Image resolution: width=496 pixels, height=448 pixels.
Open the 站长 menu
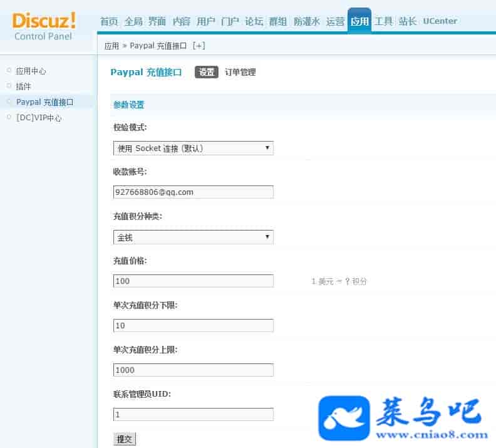click(408, 21)
